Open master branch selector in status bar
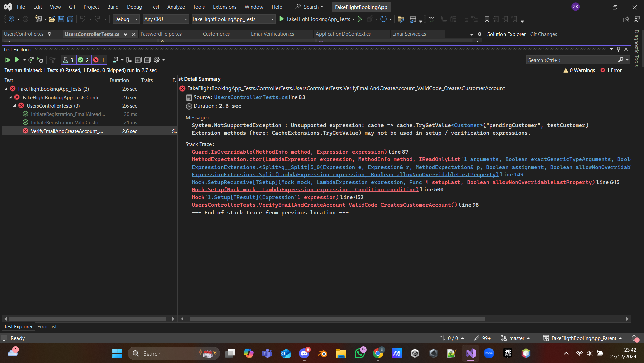This screenshot has width=644, height=363. pos(516,338)
